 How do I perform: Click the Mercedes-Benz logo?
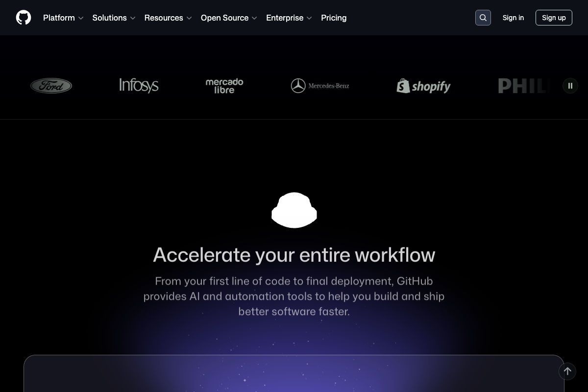click(x=320, y=86)
